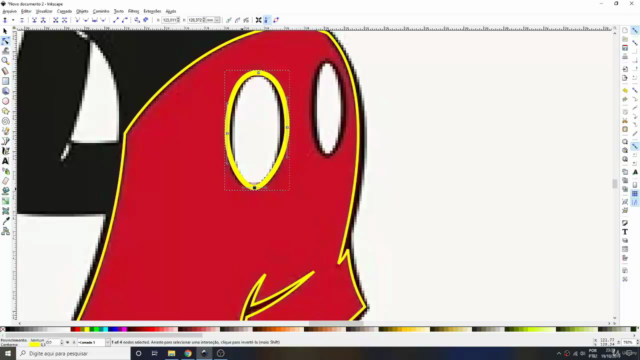The width and height of the screenshot is (640, 360).
Task: Select the Text tool in toolbox
Action: 5,161
